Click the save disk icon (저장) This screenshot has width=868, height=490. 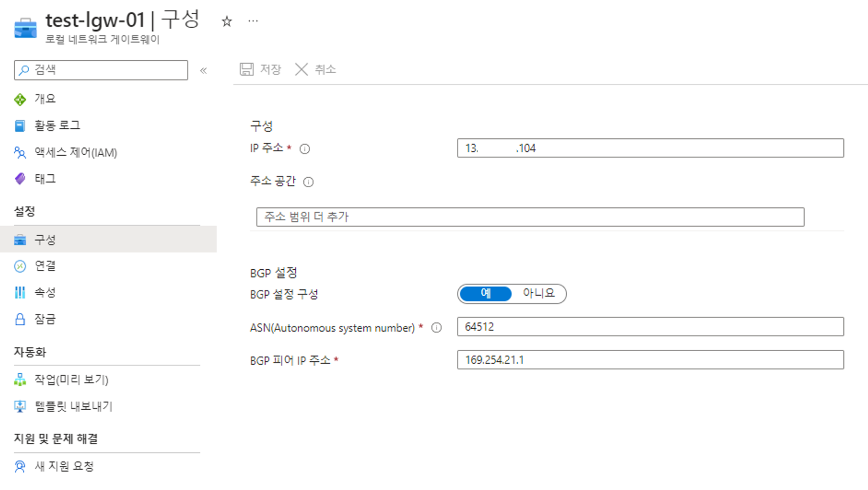coord(247,69)
